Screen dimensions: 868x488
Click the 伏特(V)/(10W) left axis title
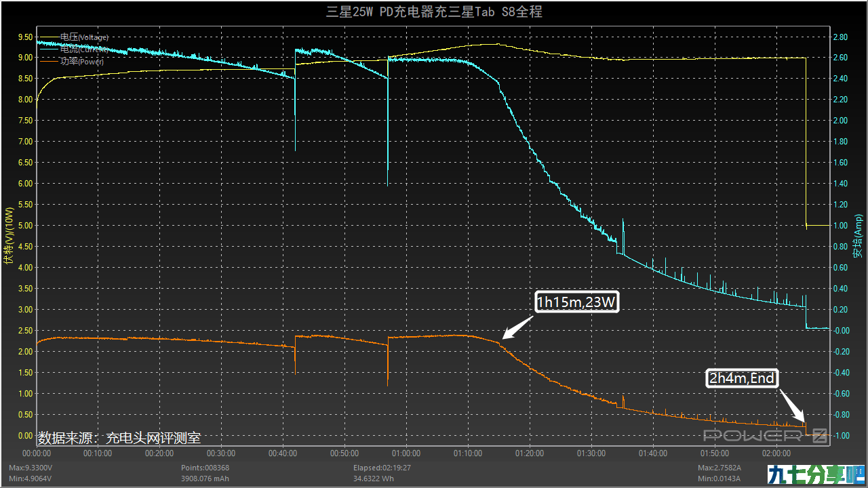click(x=8, y=236)
